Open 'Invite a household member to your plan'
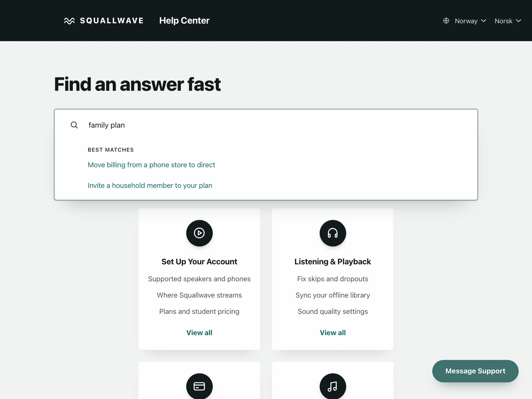 pos(150,186)
